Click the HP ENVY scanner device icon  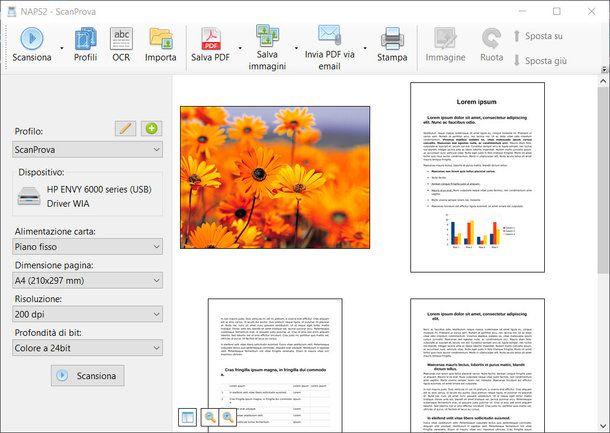[29, 196]
